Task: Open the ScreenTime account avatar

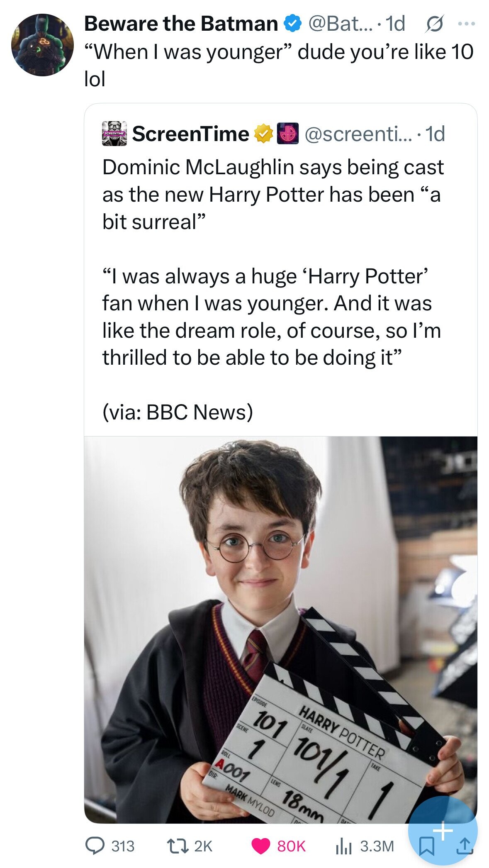Action: 114,134
